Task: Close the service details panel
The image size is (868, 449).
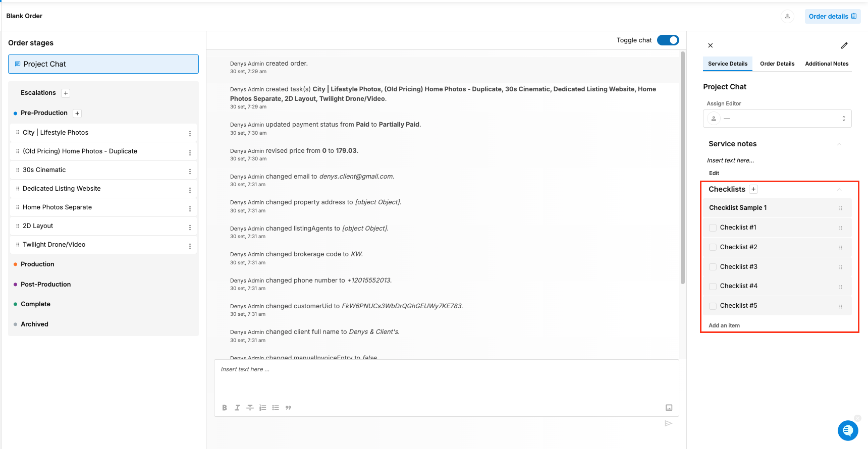Action: pos(710,45)
